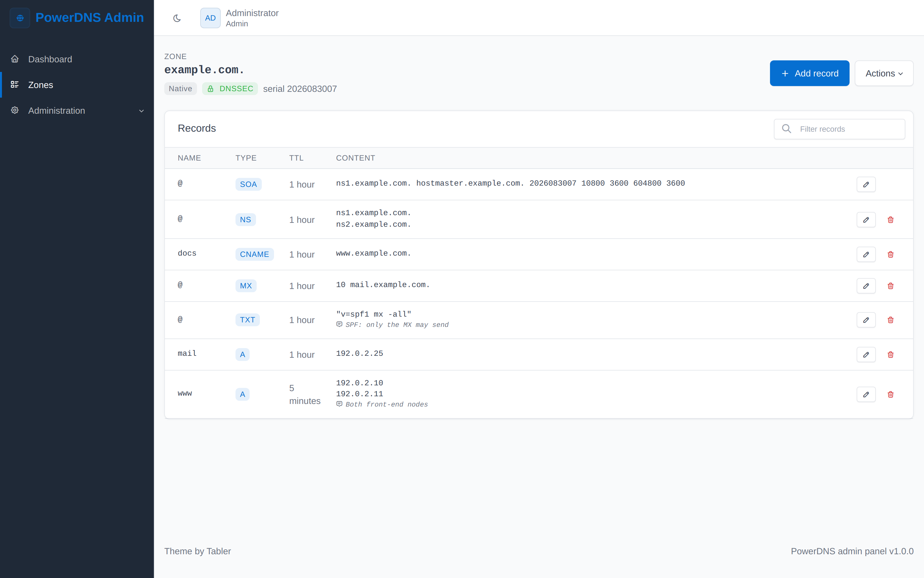This screenshot has height=578, width=924.
Task: Delete the mail A record
Action: tap(890, 355)
